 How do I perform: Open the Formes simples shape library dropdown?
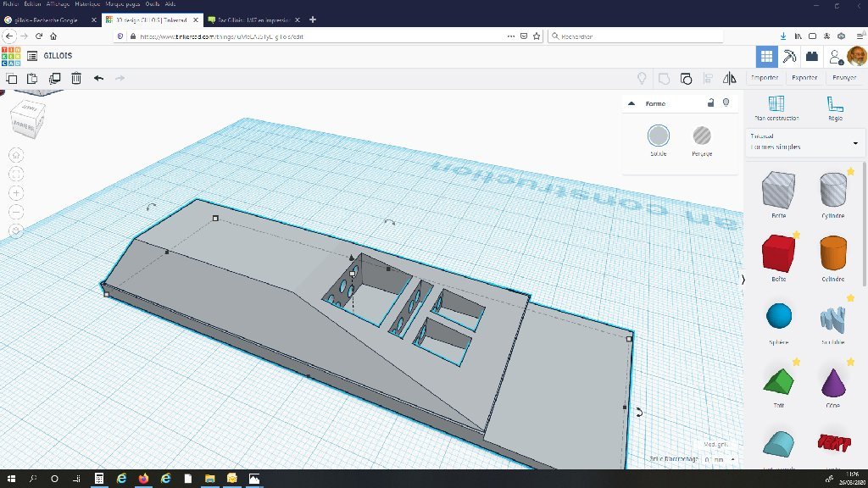(804, 142)
